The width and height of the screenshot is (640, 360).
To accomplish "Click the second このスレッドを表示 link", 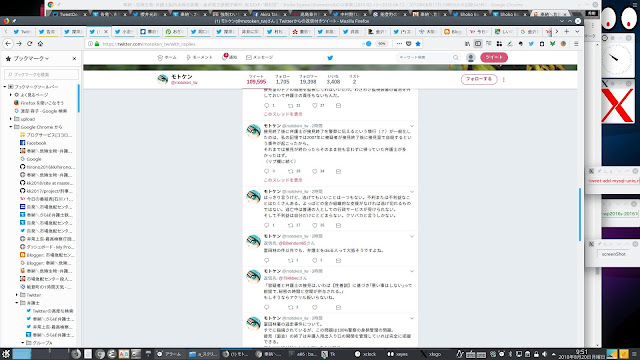I will click(x=283, y=180).
